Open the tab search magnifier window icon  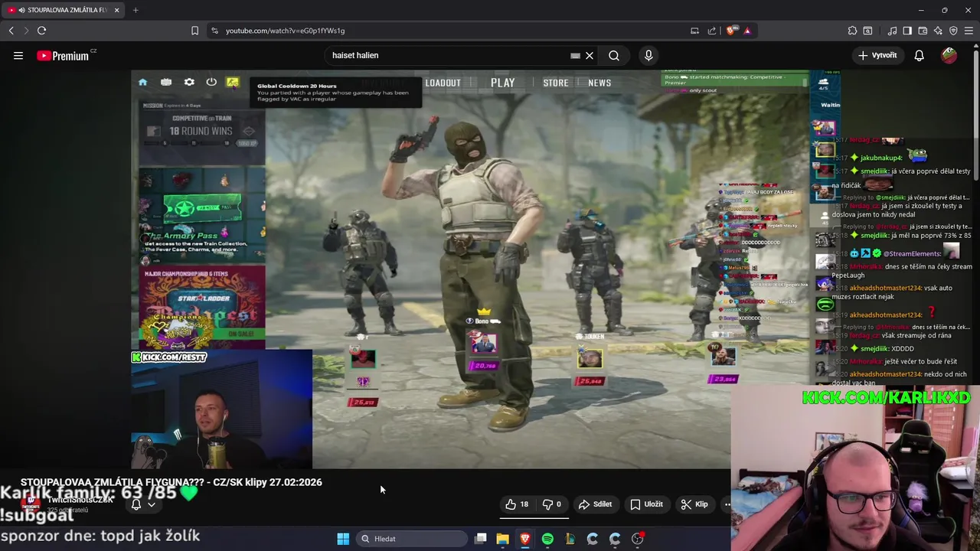pyautogui.click(x=867, y=31)
